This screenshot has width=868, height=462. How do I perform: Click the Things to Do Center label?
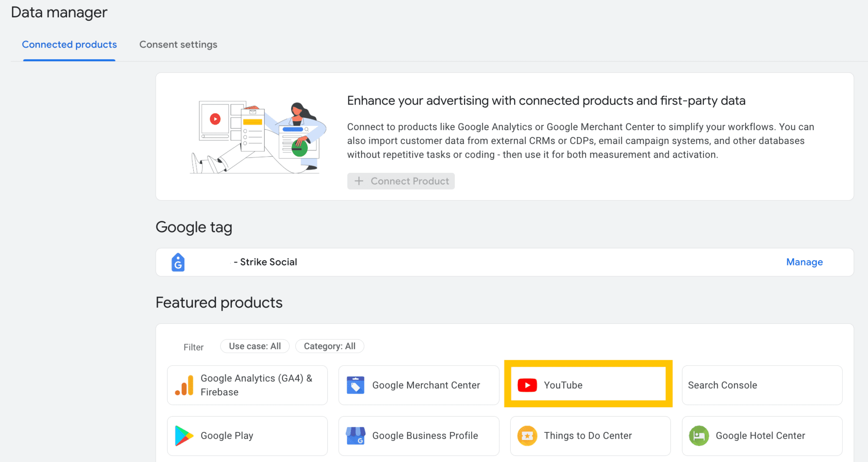pos(588,436)
